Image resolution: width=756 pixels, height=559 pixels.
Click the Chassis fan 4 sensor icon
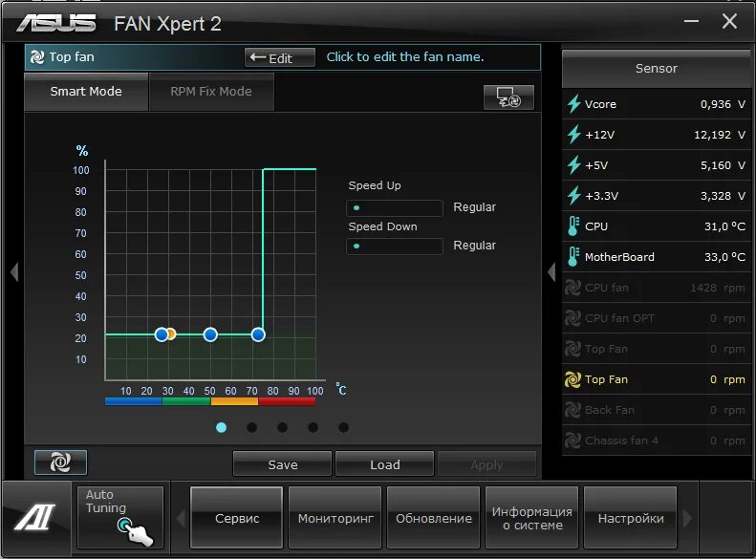572,441
